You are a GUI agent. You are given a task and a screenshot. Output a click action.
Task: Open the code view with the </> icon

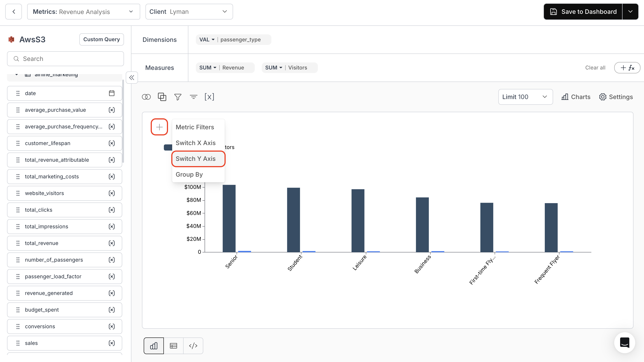click(x=193, y=346)
